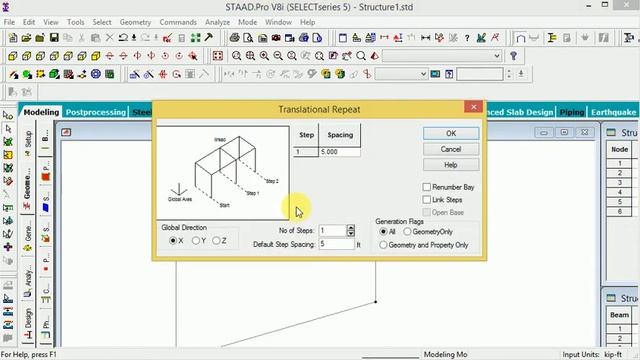Open the Analyze menu

pyautogui.click(x=217, y=22)
